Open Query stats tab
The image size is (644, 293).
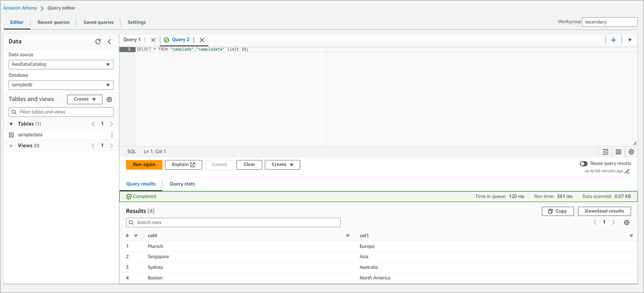pyautogui.click(x=182, y=184)
